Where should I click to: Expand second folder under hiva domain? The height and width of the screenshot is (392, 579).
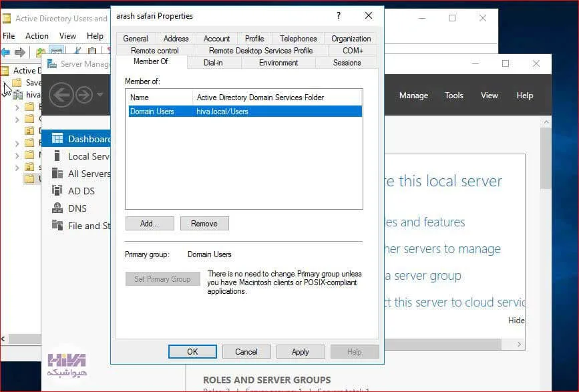[x=17, y=120]
